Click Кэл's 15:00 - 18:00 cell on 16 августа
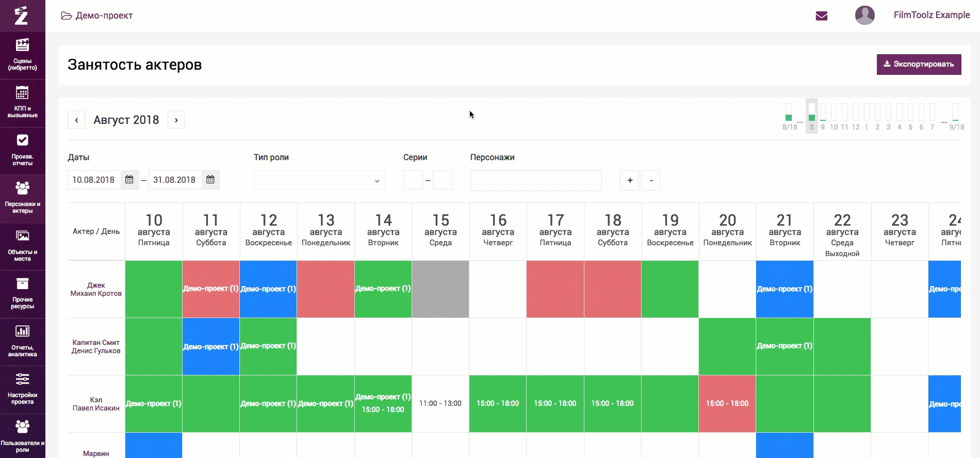The width and height of the screenshot is (980, 458). click(498, 404)
